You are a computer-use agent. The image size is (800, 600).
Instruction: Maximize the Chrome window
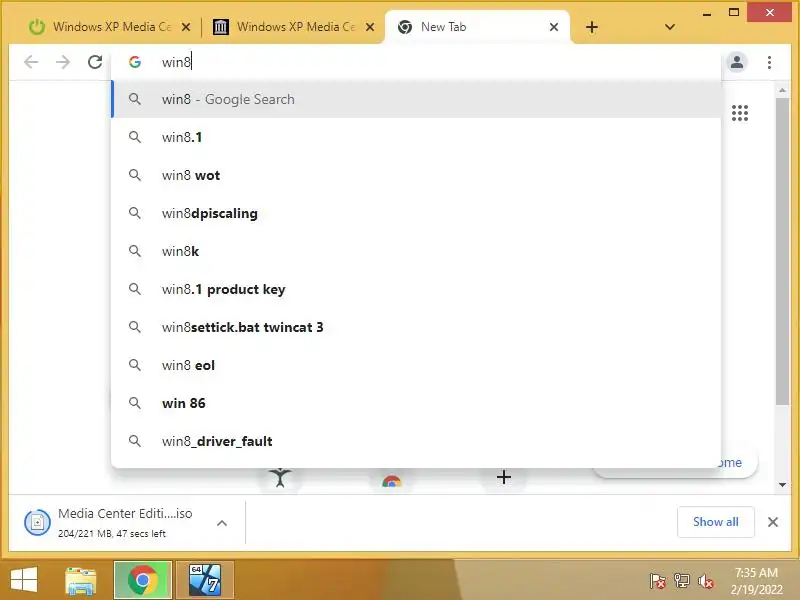point(734,12)
